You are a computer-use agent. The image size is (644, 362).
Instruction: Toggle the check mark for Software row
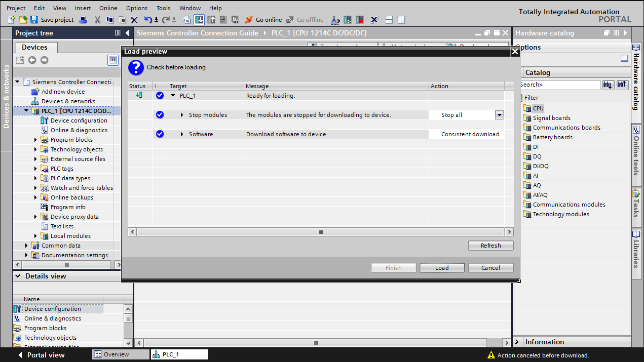[x=160, y=134]
